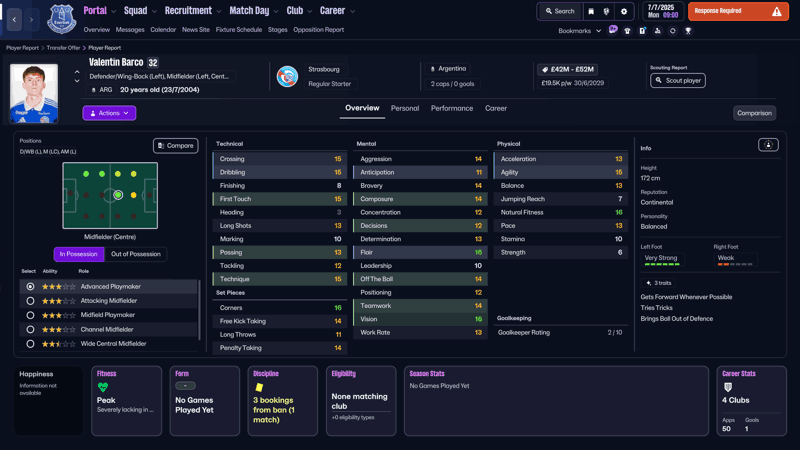Click the Advanced Playmaker star rating
This screenshot has height=450, width=800.
pos(59,287)
